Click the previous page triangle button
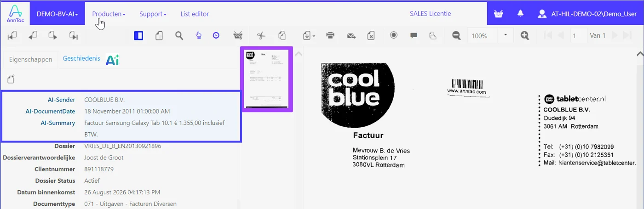Image resolution: width=644 pixels, height=209 pixels. 561,35
